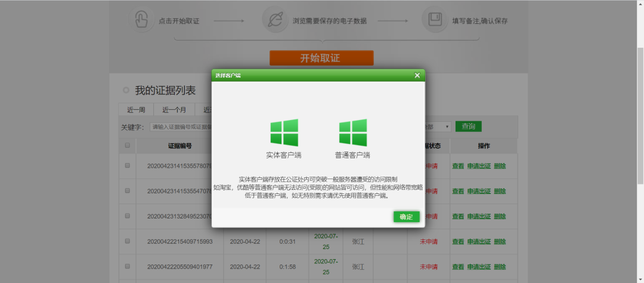Click 申请出证 in the third evidence row
This screenshot has width=644, height=283.
click(479, 216)
